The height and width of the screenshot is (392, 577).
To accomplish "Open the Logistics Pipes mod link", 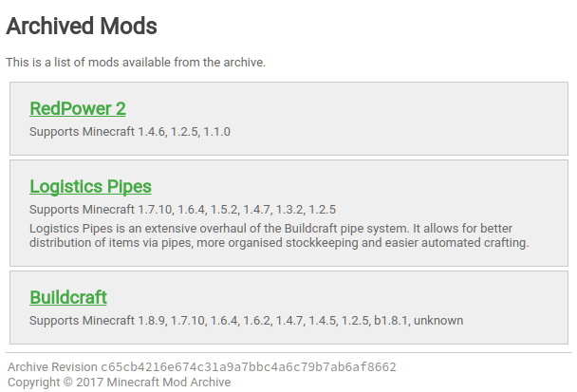I will click(x=90, y=187).
